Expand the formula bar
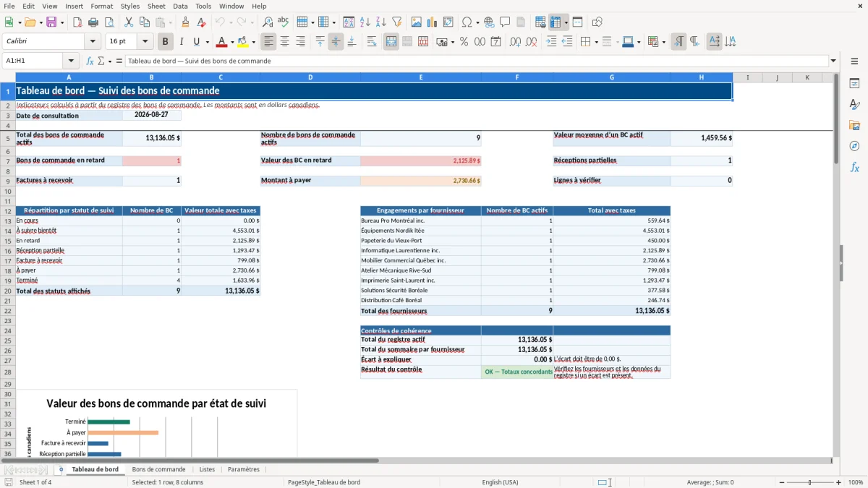868x488 pixels. point(833,61)
